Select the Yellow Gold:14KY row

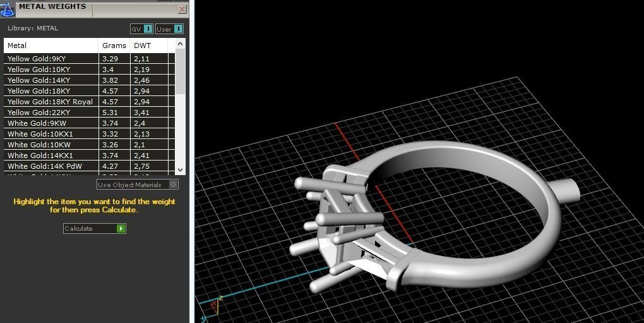click(x=89, y=80)
